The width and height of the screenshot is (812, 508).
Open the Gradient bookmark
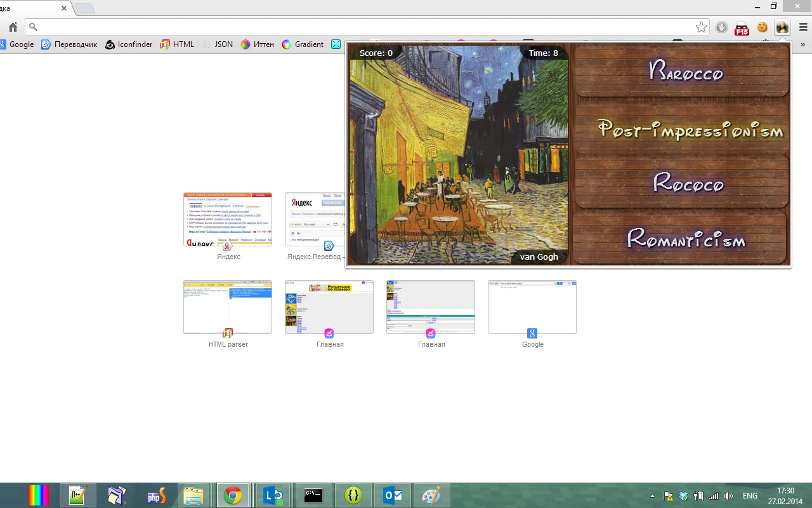point(303,44)
